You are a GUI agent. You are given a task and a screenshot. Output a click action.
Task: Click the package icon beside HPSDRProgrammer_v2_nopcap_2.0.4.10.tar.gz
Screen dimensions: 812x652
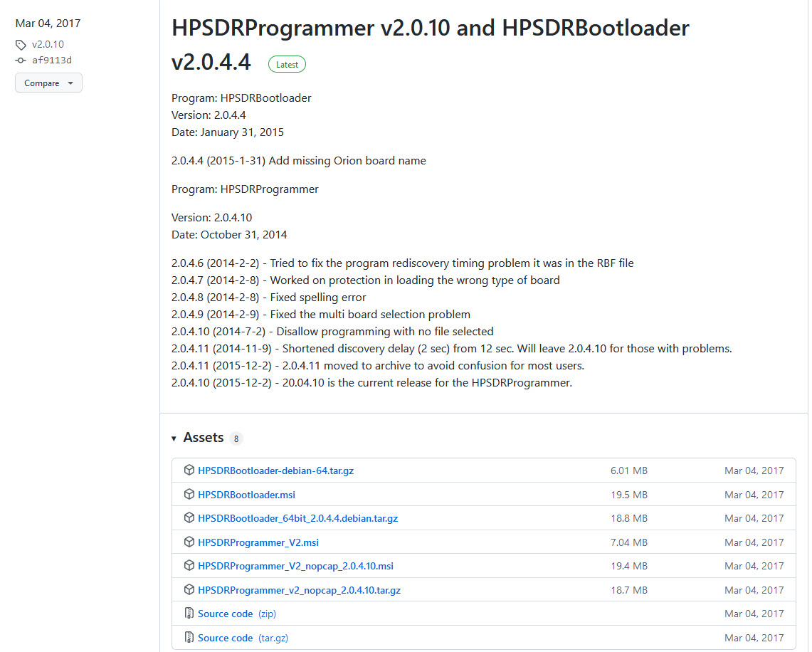coord(189,589)
